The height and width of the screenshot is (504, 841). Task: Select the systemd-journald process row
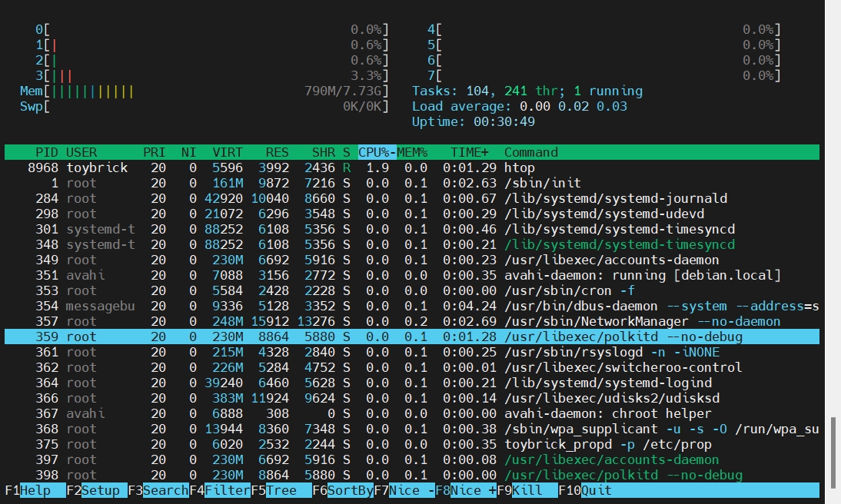(412, 198)
